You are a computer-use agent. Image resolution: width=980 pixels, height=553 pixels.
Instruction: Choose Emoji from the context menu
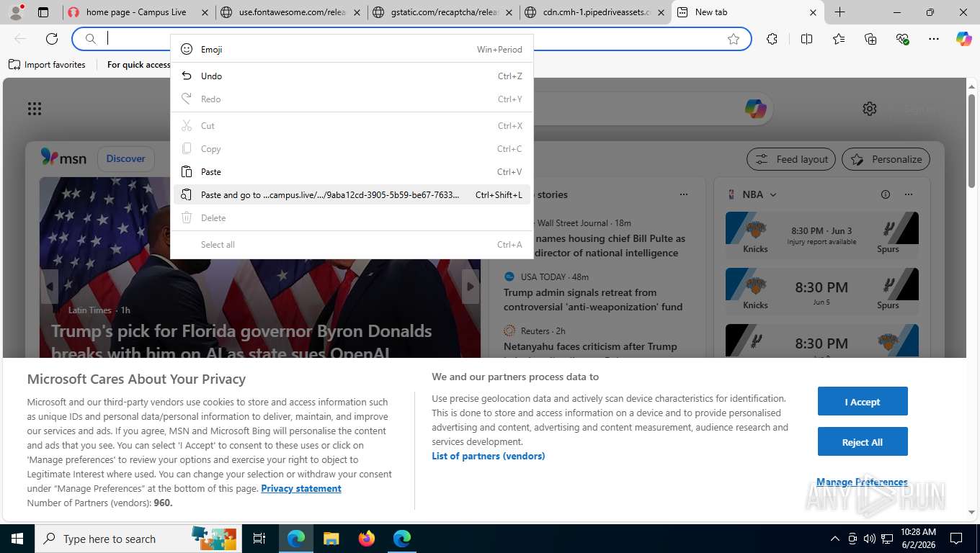click(x=352, y=49)
